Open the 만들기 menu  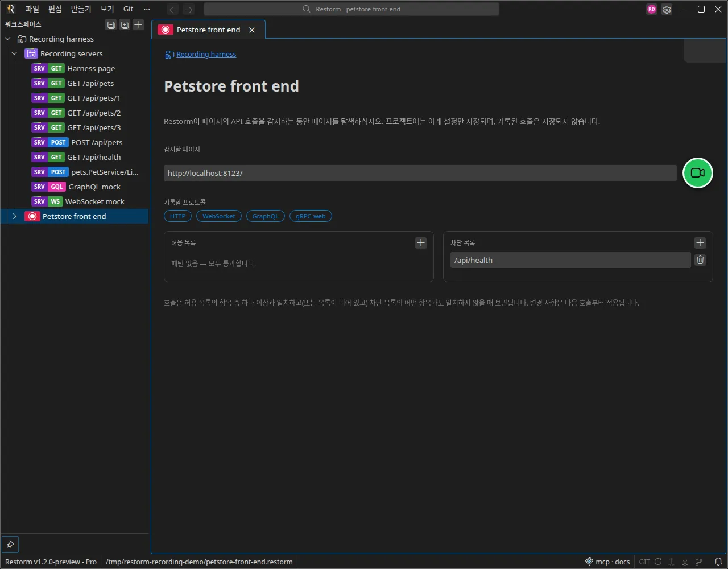(x=81, y=9)
